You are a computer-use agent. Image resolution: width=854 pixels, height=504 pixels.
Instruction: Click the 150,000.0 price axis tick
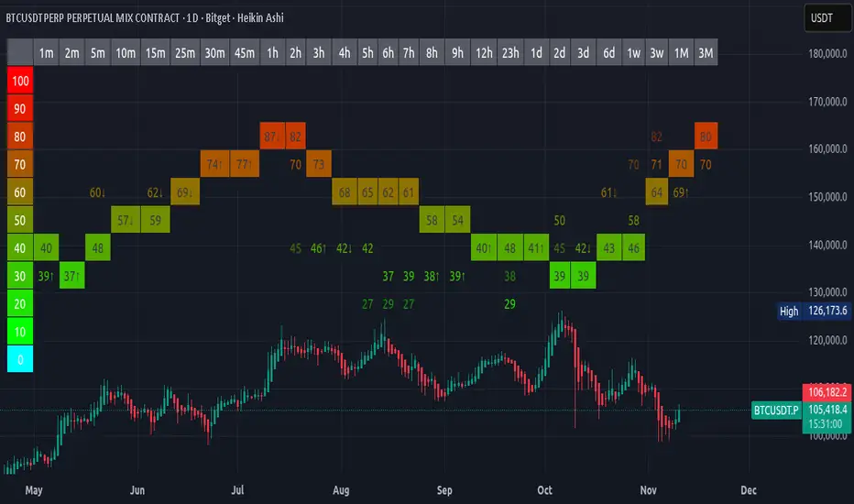827,197
